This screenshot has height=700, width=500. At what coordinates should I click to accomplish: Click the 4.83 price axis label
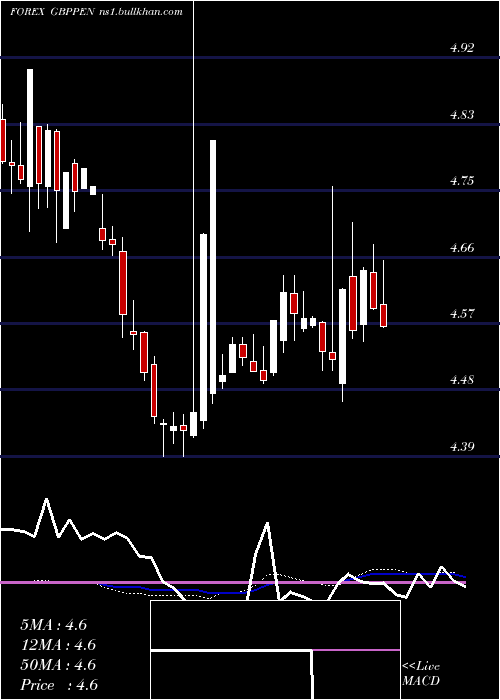(462, 115)
